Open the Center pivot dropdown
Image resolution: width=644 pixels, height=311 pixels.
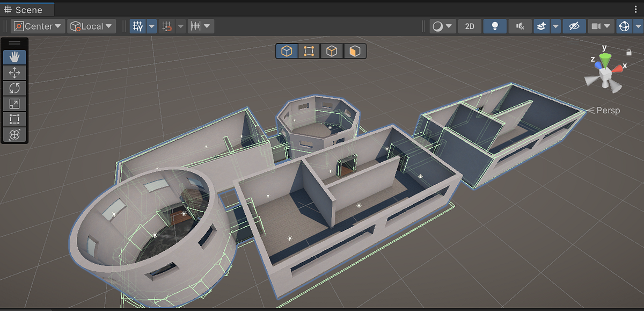tap(36, 26)
